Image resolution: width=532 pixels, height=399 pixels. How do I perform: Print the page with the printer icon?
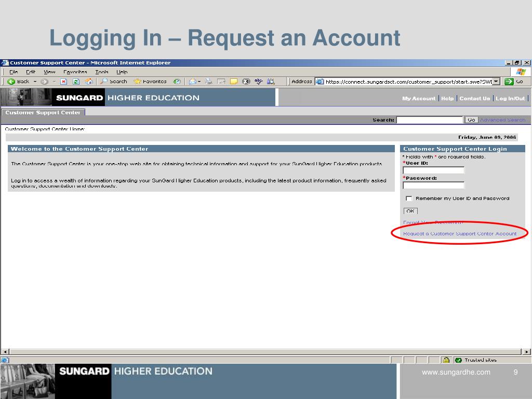tap(209, 82)
